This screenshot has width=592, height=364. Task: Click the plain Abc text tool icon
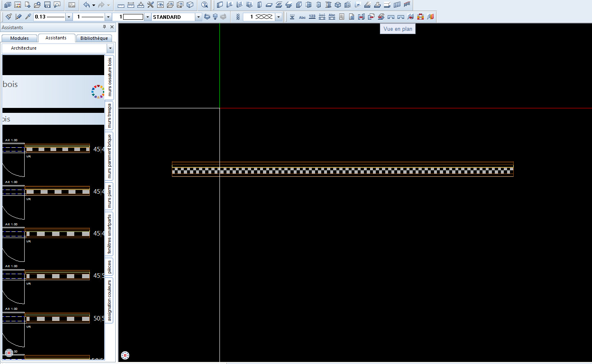pos(302,17)
